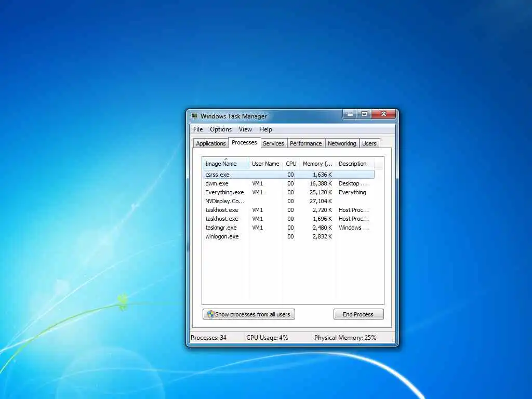Close the Windows Task Manager window
Viewport: 532px width, 399px height.
coord(383,114)
